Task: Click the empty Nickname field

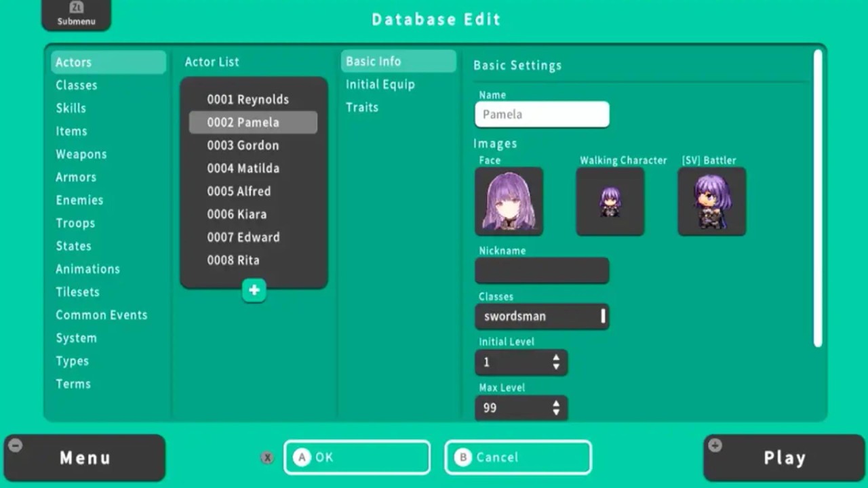Action: click(541, 270)
